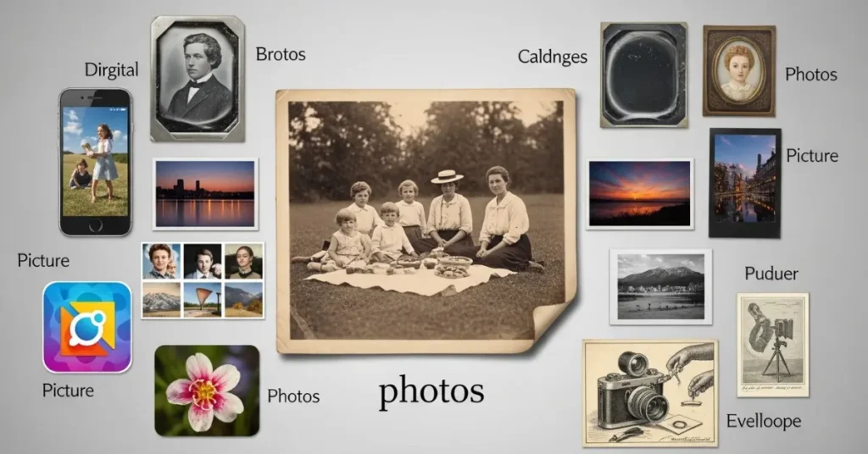Select the pink flower close-up photo
The height and width of the screenshot is (454, 868).
tap(207, 390)
